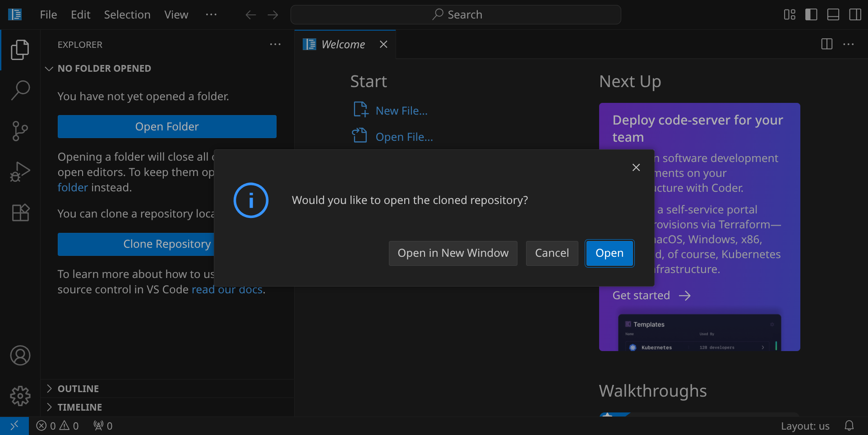Open the Selection menu

(x=127, y=15)
